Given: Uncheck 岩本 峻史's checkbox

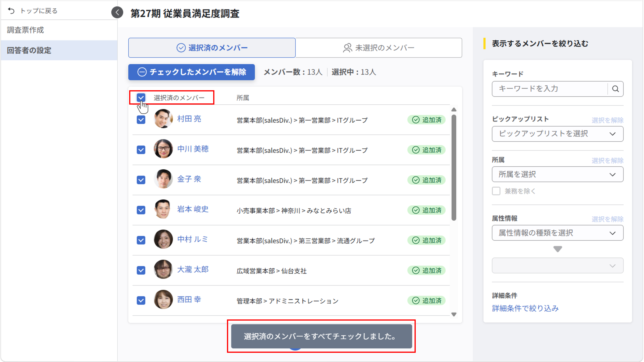Looking at the screenshot, I should click(141, 210).
